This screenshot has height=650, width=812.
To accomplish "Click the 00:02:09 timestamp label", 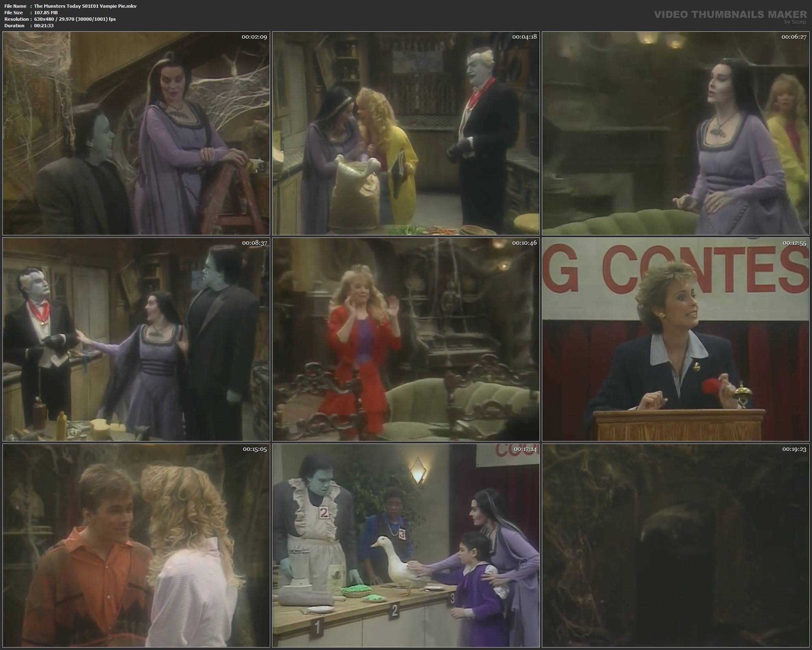I will click(254, 37).
